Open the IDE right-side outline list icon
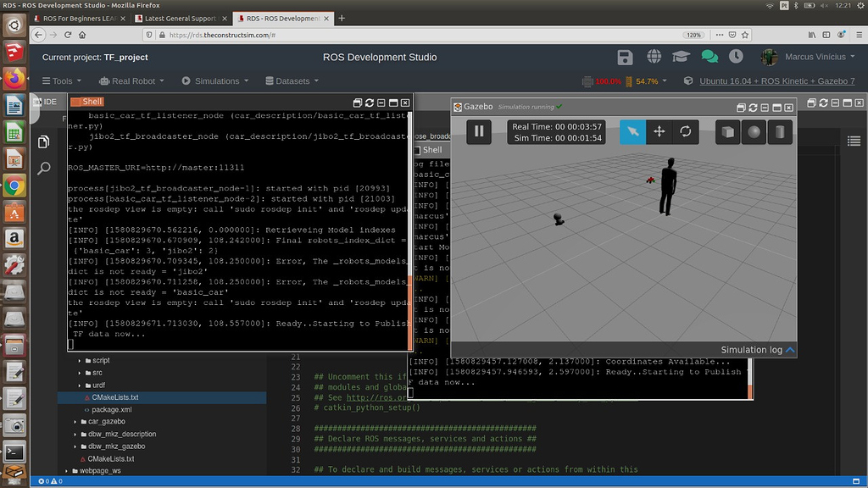 [854, 141]
